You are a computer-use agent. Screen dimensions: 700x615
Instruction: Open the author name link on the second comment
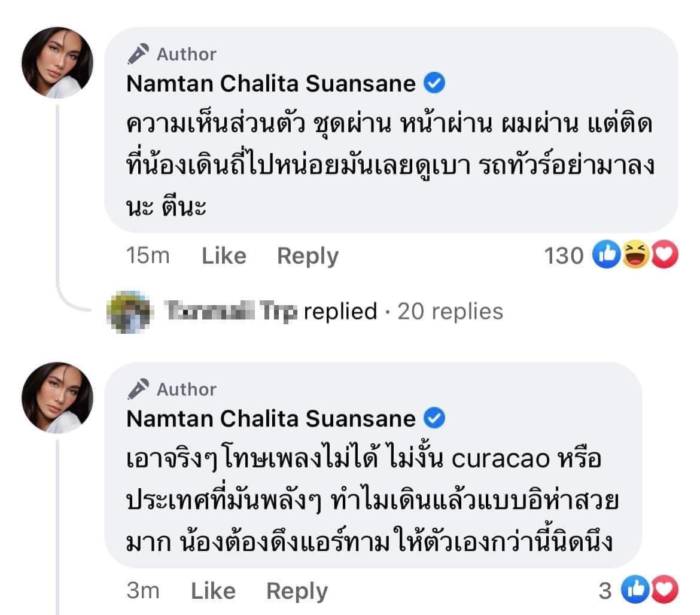270,419
